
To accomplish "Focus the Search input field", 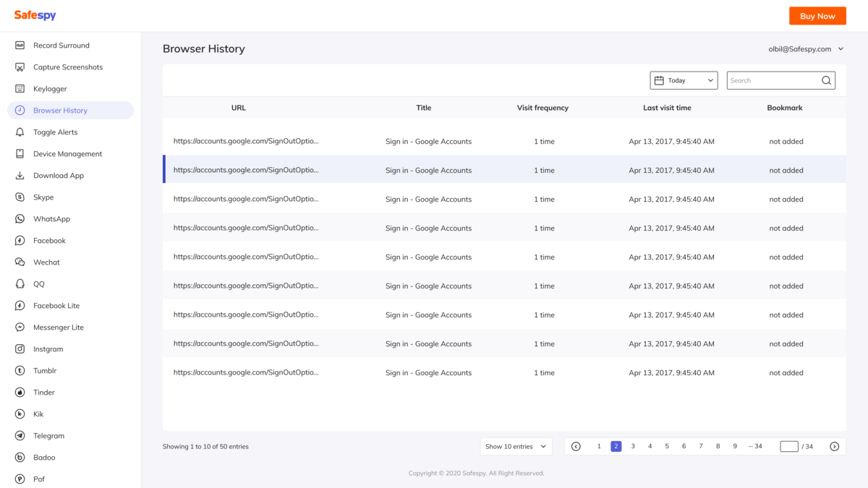I will tap(773, 81).
